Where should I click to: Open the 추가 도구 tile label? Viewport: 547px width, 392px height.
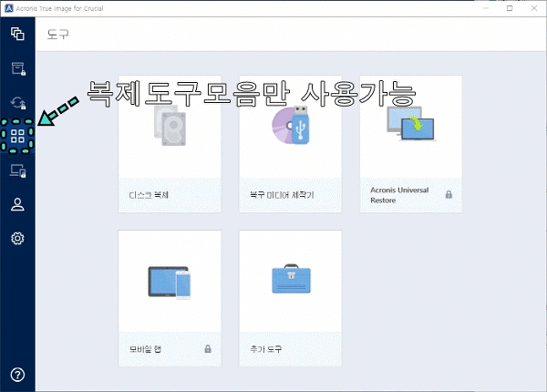pos(266,349)
